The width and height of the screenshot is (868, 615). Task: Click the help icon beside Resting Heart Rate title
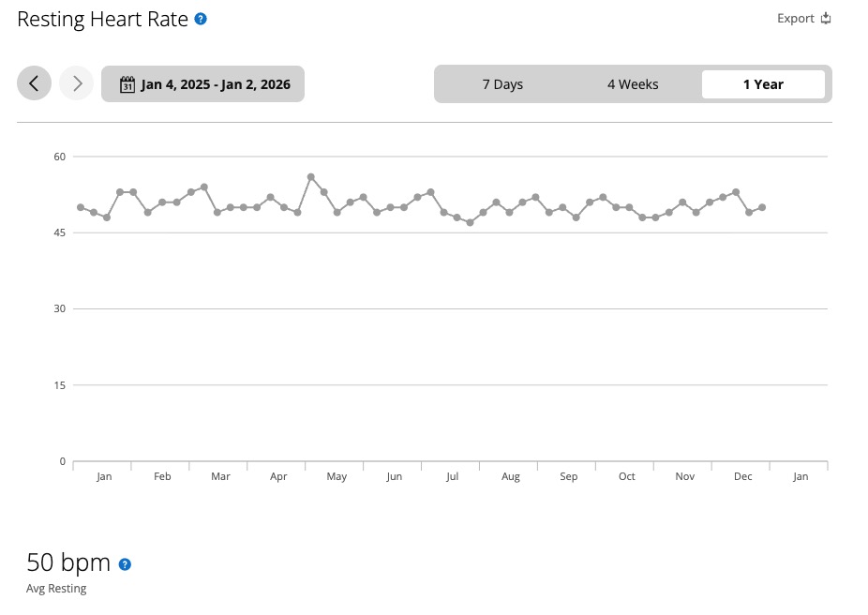click(x=201, y=19)
